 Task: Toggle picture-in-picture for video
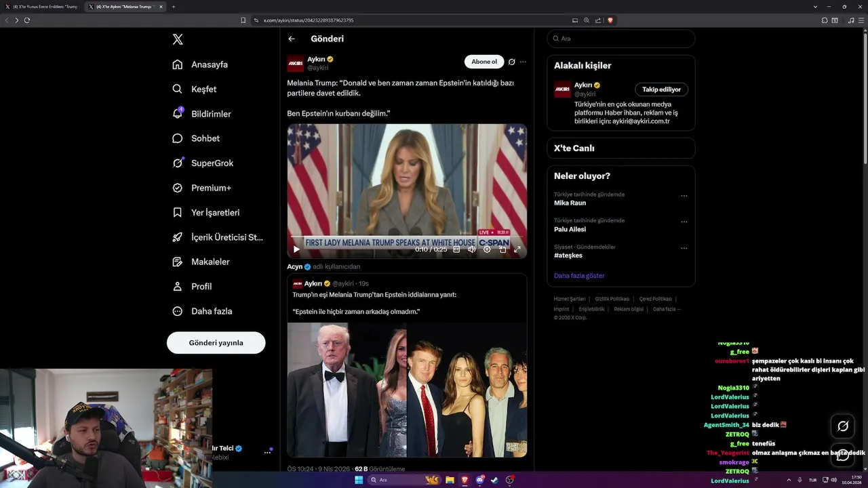tap(502, 249)
